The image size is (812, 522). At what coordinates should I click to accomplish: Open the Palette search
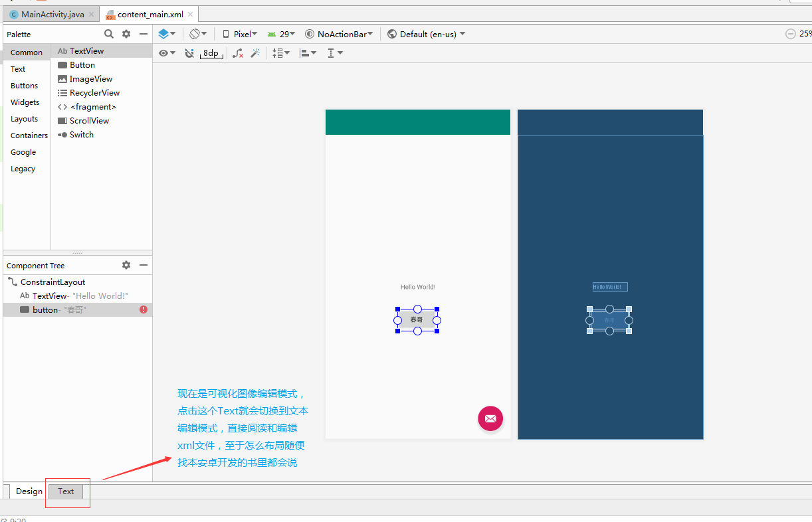pyautogui.click(x=108, y=34)
